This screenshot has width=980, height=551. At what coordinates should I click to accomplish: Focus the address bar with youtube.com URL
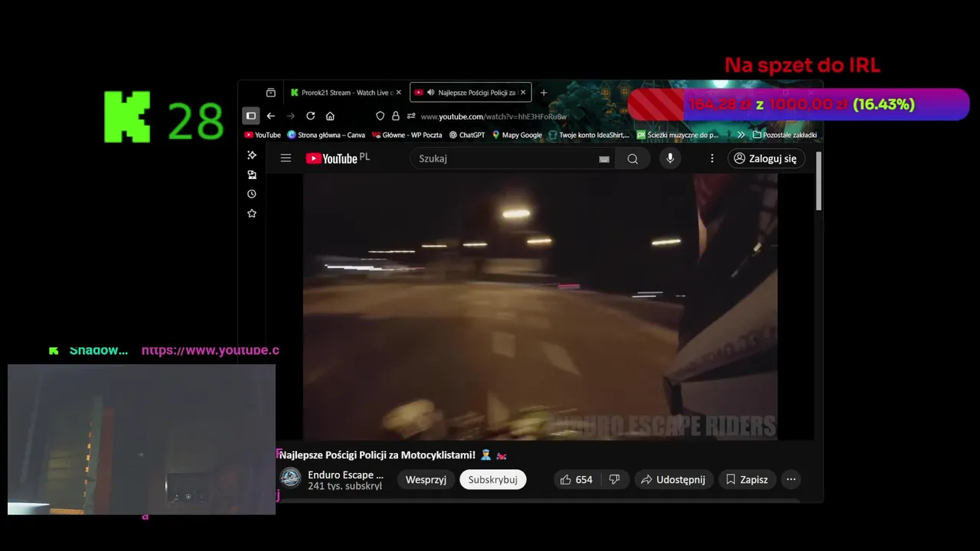[494, 116]
